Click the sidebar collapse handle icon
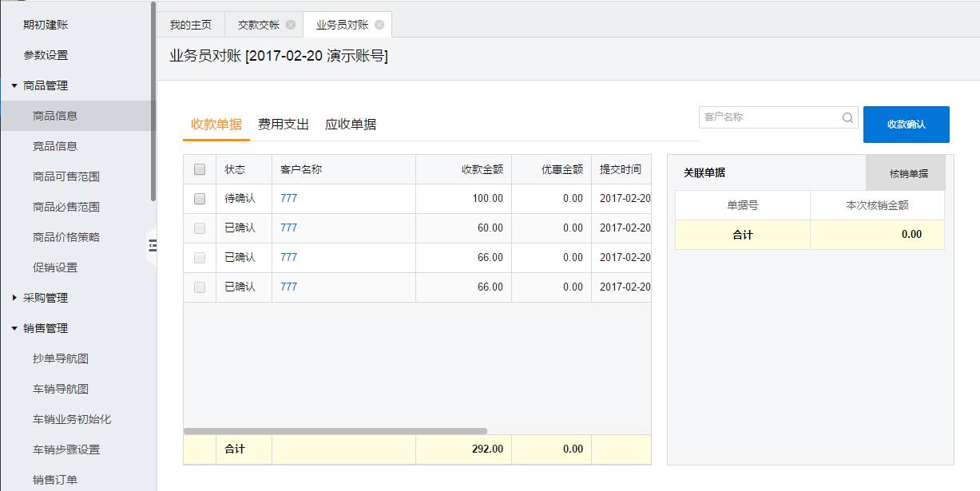Screen dimensions: 980x491 (152, 247)
